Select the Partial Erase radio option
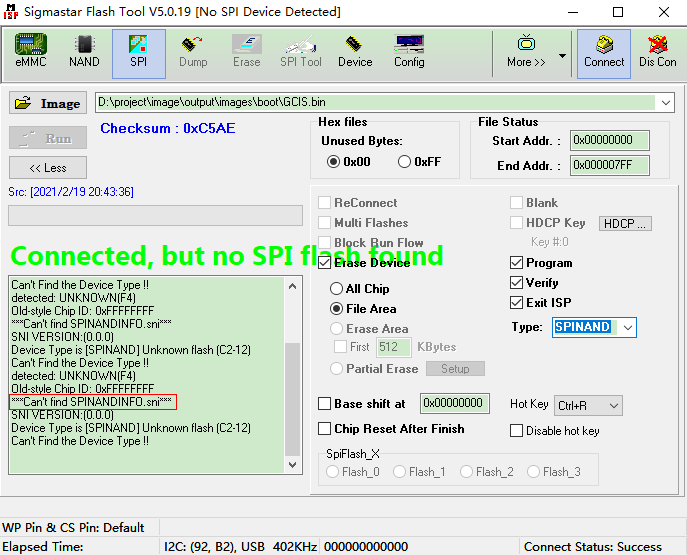 pyautogui.click(x=336, y=368)
